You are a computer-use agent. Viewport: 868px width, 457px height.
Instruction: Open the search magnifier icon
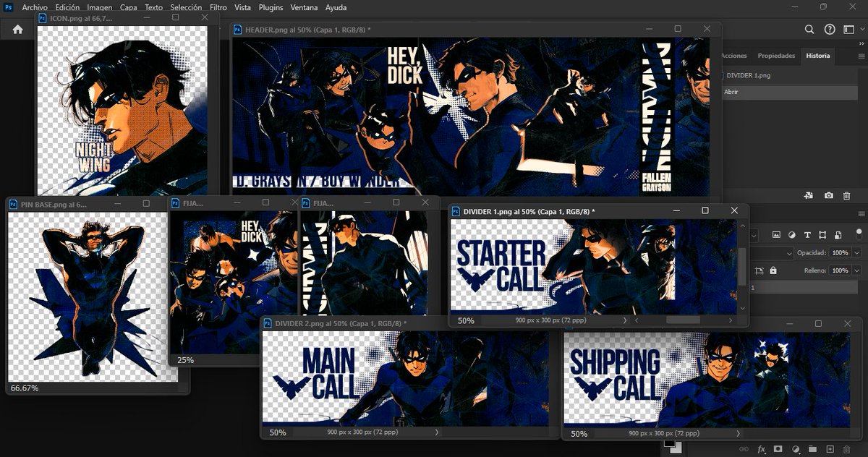810,30
